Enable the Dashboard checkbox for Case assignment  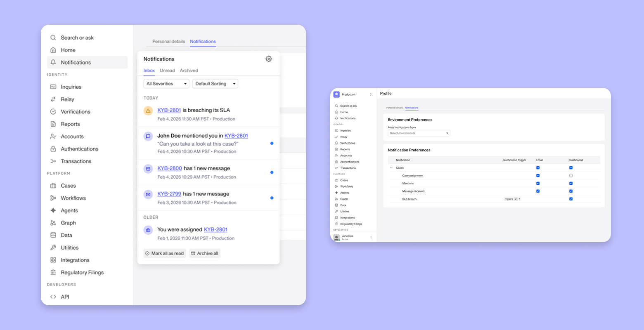coord(571,176)
